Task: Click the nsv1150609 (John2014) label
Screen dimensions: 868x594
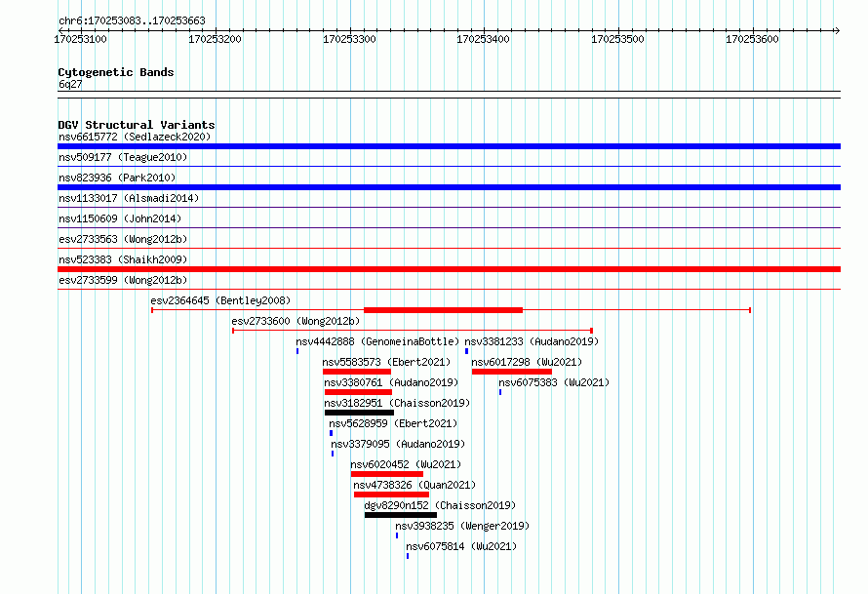Action: pos(120,218)
